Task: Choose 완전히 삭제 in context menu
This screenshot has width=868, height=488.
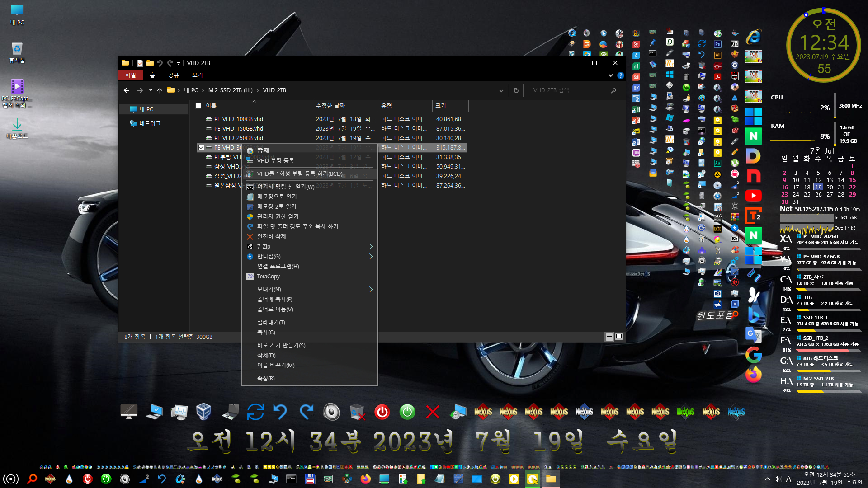Action: [x=310, y=237]
